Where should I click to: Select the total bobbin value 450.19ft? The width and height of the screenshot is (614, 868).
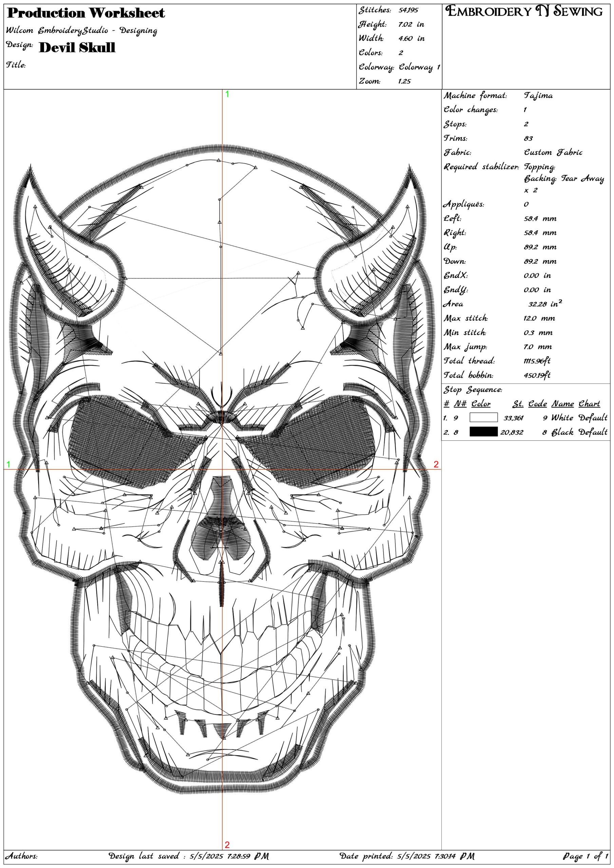point(537,375)
